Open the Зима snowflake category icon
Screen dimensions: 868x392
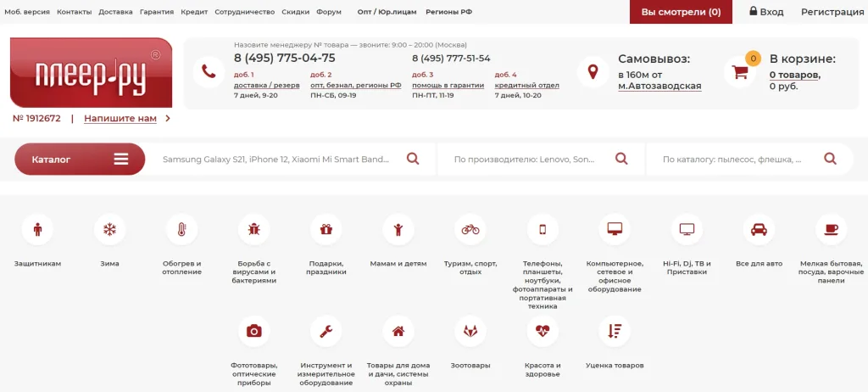click(109, 229)
